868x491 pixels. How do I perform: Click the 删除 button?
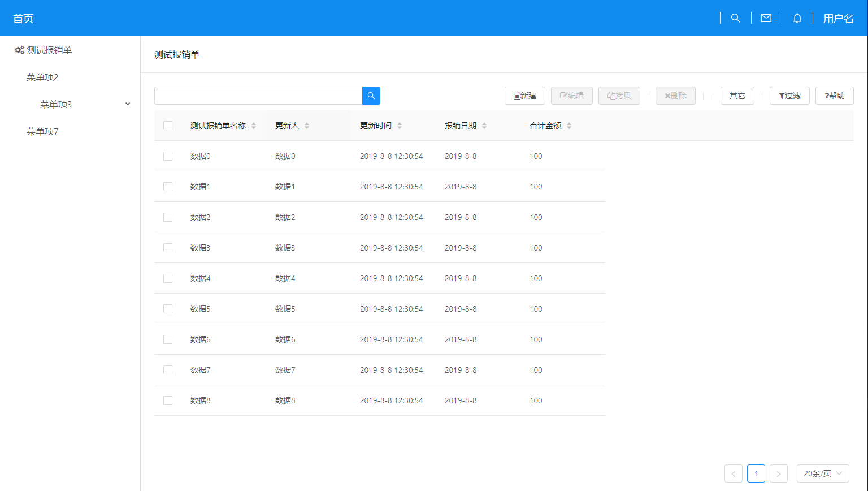coord(675,96)
